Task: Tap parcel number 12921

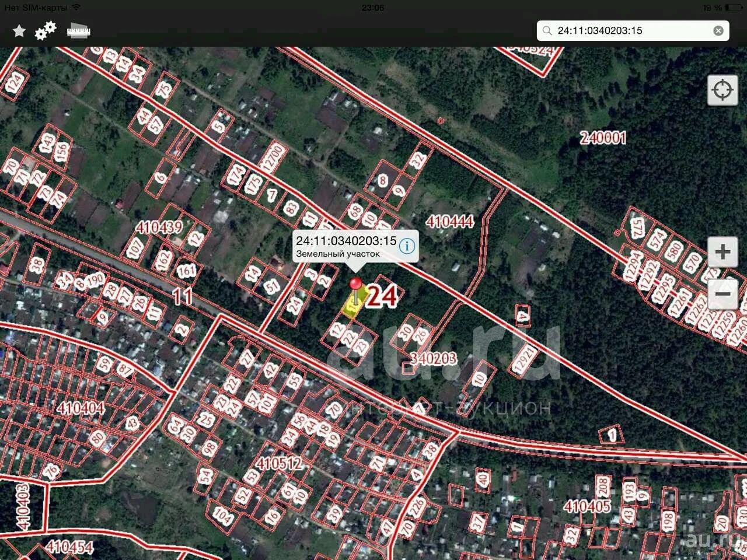Action: click(x=524, y=360)
